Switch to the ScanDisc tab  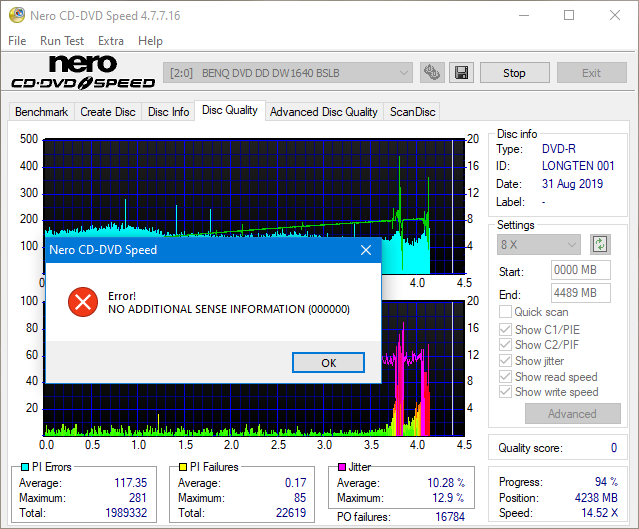(x=412, y=112)
